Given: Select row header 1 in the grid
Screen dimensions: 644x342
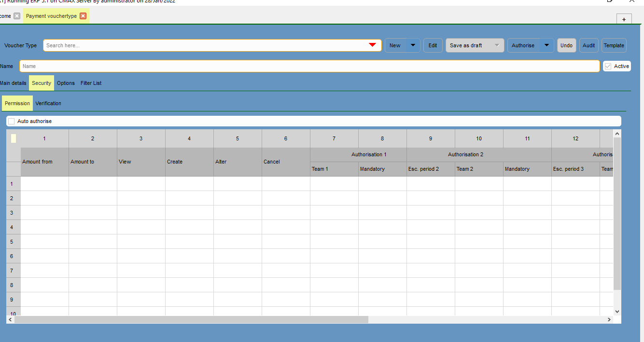Looking at the screenshot, I should 13,184.
